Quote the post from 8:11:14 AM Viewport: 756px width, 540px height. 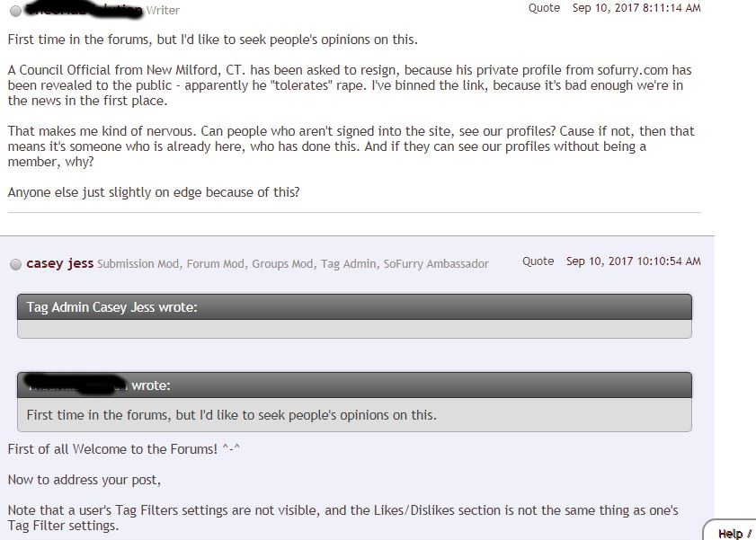click(544, 8)
